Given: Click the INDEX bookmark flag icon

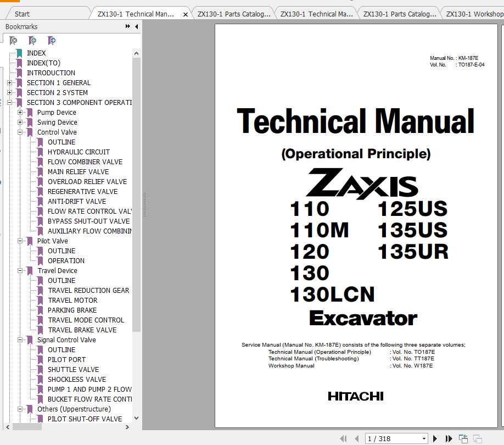Looking at the screenshot, I should [x=18, y=53].
